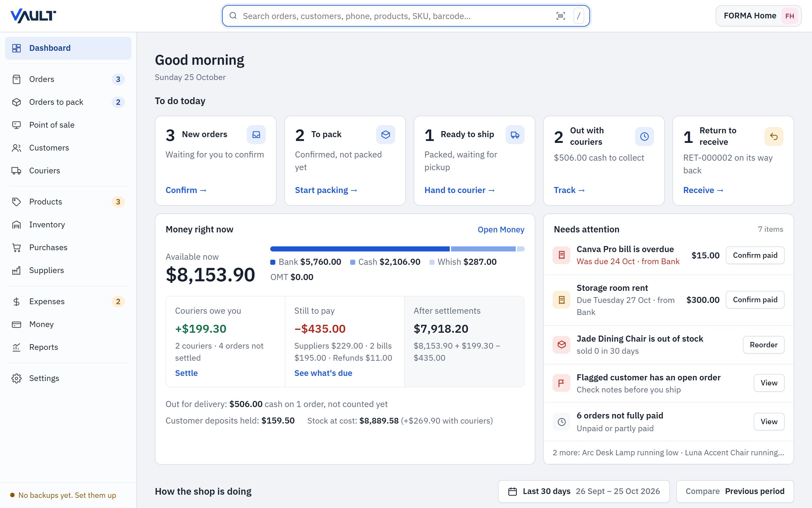Click the barcode scanner icon in search bar
The width and height of the screenshot is (812, 508).
point(560,16)
